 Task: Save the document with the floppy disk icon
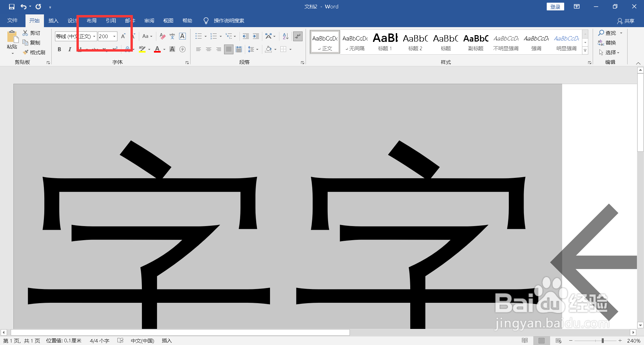(x=12, y=7)
